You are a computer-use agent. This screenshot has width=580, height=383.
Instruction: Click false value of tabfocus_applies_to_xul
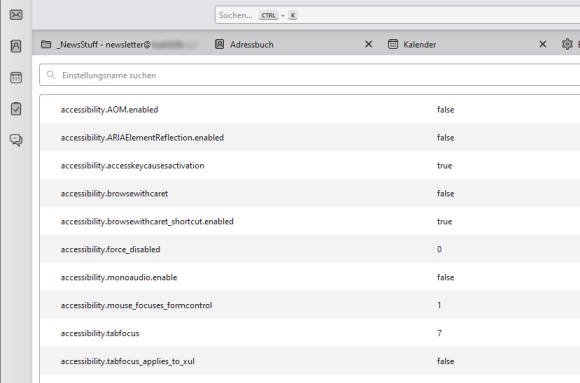point(445,361)
